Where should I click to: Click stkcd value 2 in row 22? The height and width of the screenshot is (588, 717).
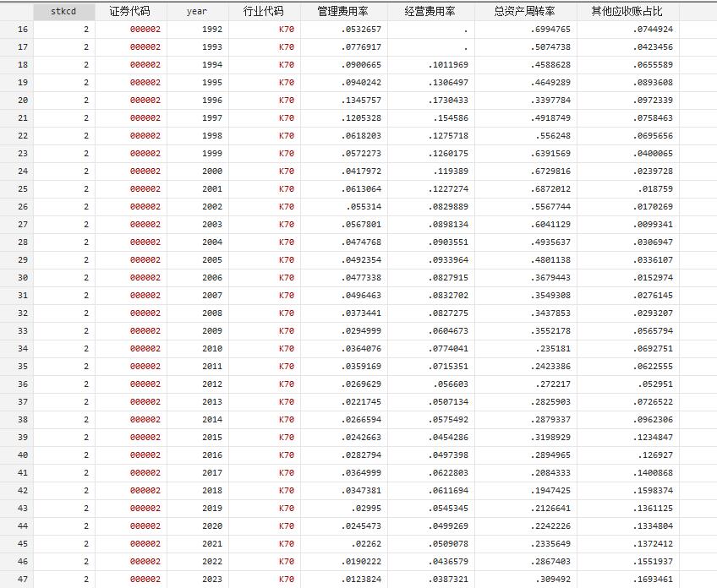86,136
